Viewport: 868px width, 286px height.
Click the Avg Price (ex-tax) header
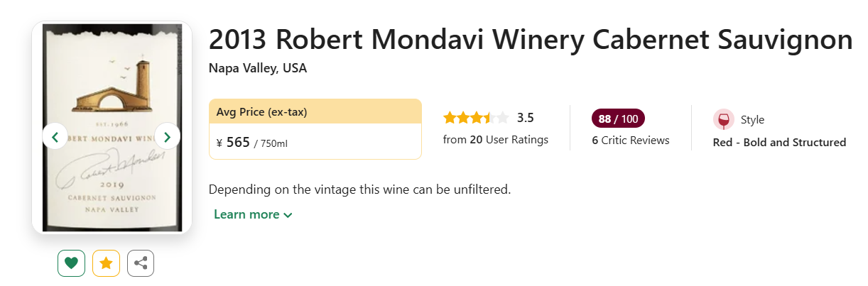[x=315, y=111]
